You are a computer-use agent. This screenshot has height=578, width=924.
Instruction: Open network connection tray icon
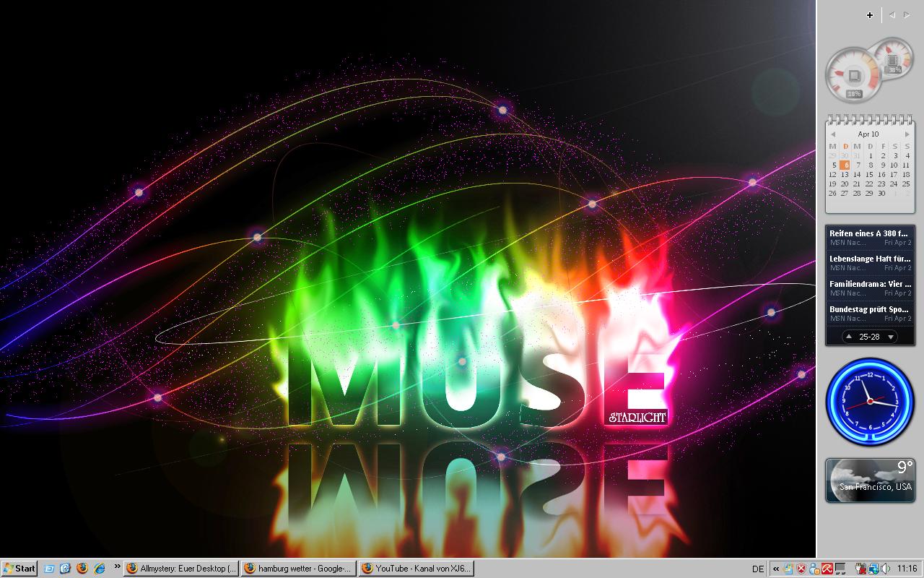point(873,569)
